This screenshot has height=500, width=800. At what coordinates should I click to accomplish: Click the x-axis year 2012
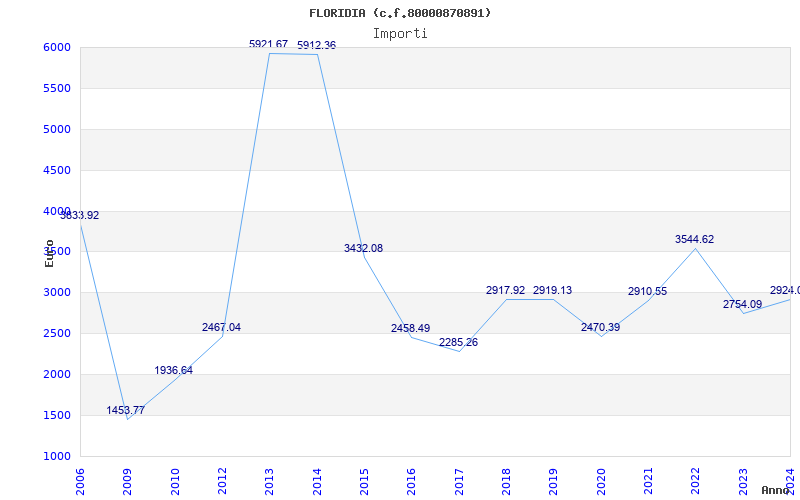point(222,482)
